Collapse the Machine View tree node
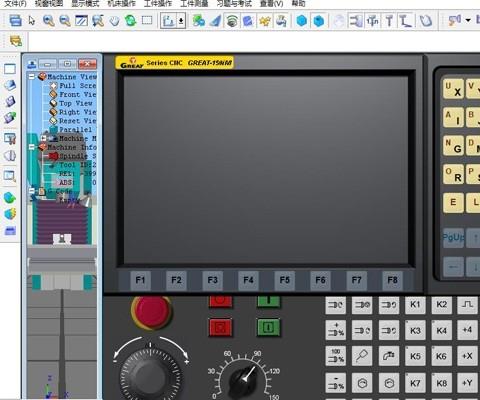Screen dimensions: 480x400 click(x=32, y=77)
